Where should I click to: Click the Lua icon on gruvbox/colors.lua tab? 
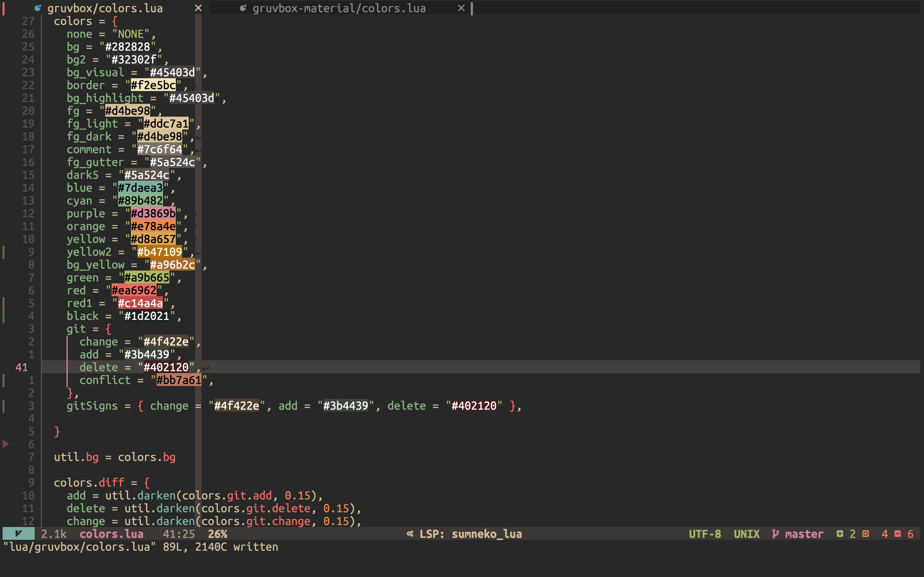38,8
